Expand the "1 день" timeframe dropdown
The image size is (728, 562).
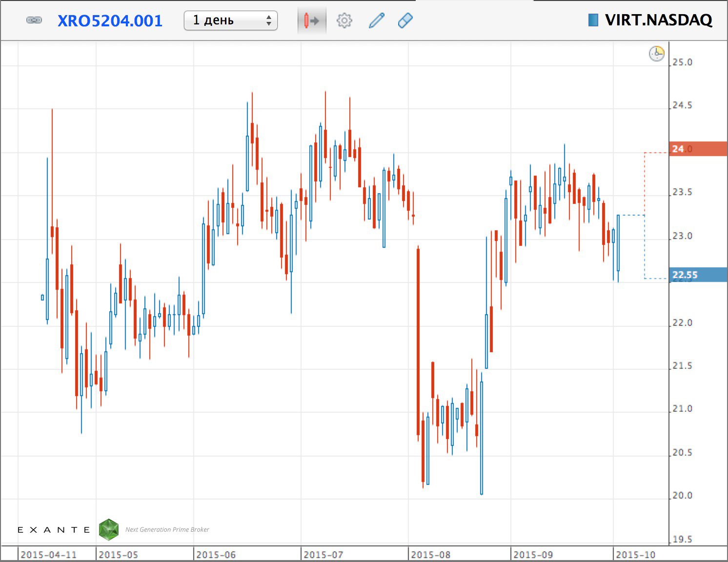pos(230,20)
